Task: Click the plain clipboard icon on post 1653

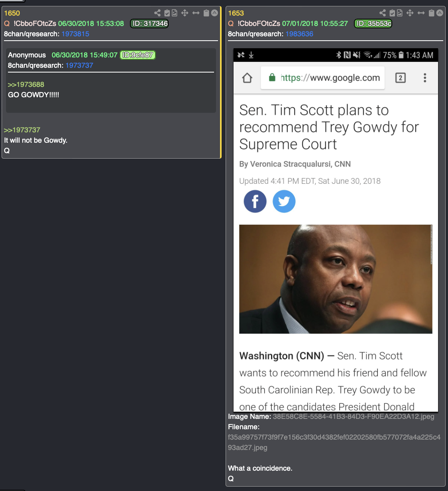Action: [x=431, y=13]
